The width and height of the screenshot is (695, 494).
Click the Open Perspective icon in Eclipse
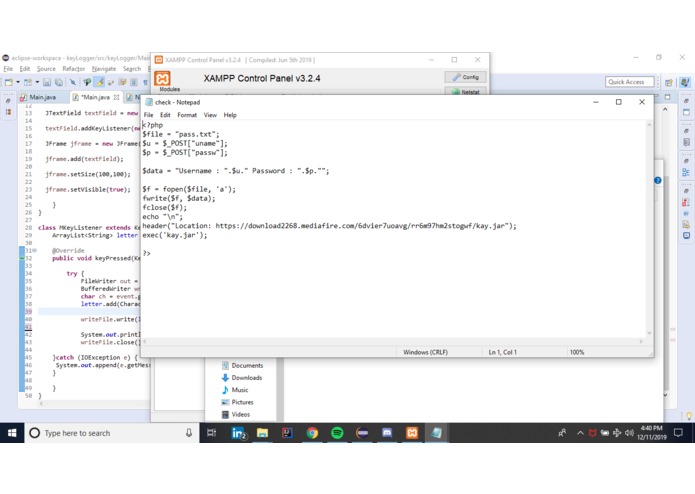click(669, 82)
